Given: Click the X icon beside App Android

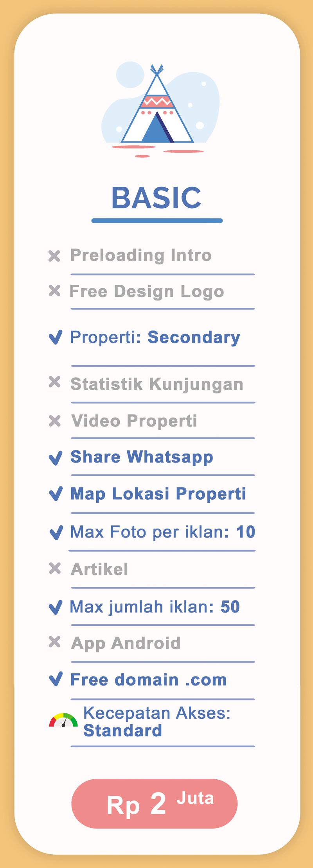Looking at the screenshot, I should pyautogui.click(x=54, y=642).
